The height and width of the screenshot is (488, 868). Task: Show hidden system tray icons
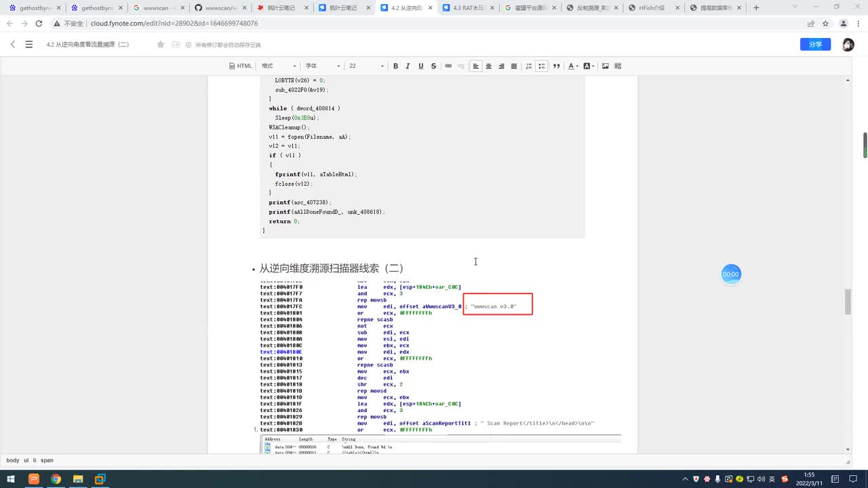(x=686, y=479)
